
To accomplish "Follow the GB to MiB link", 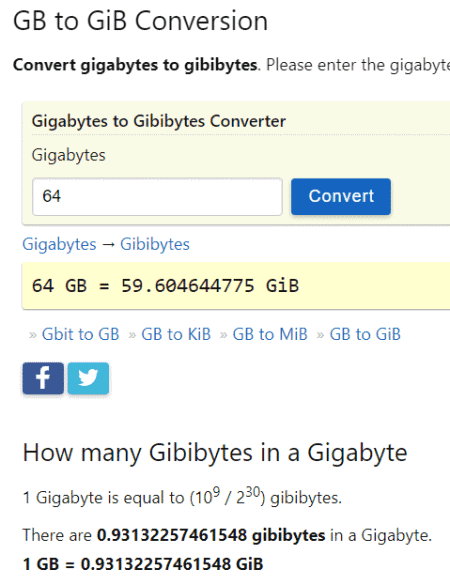I will pos(270,334).
